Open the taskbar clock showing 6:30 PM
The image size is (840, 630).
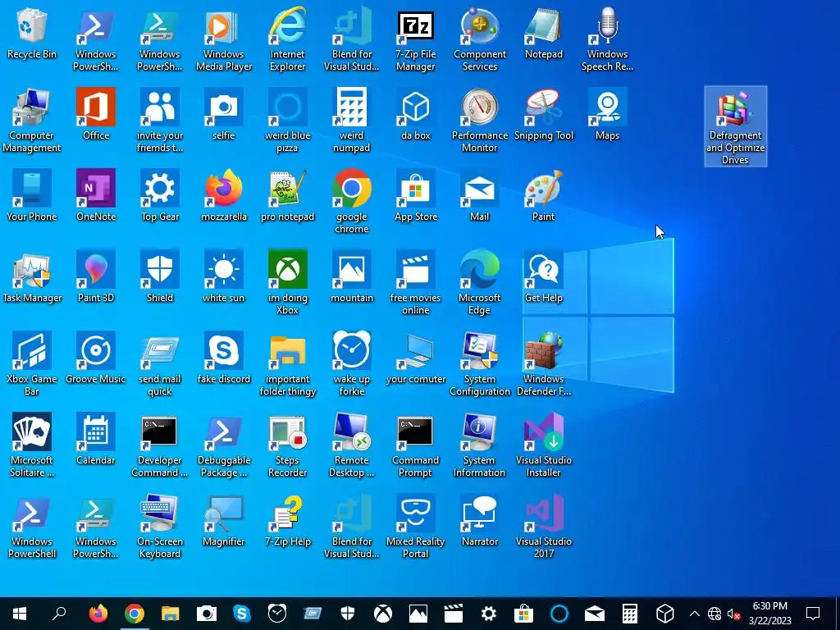[x=769, y=614]
